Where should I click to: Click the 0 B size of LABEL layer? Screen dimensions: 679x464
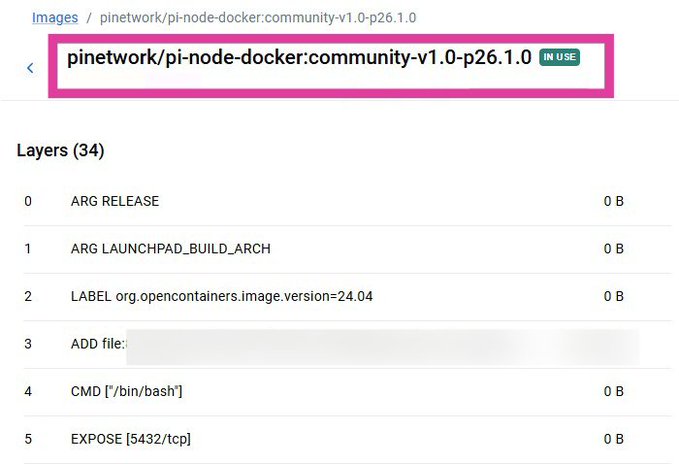point(614,296)
